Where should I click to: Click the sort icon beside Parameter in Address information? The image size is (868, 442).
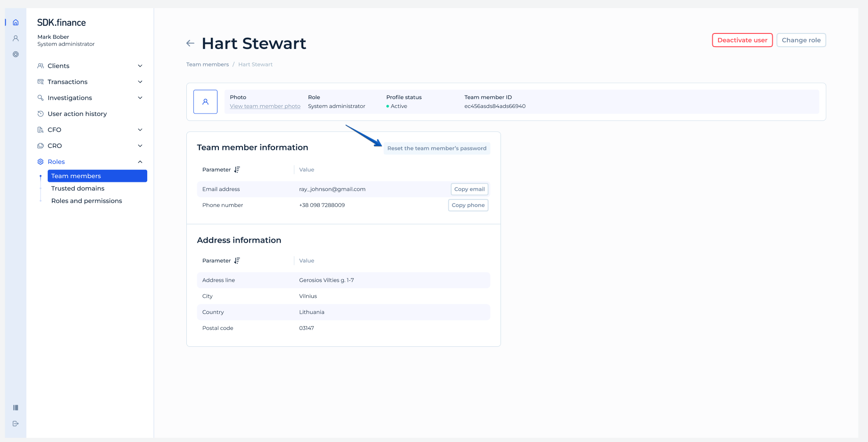click(x=237, y=260)
